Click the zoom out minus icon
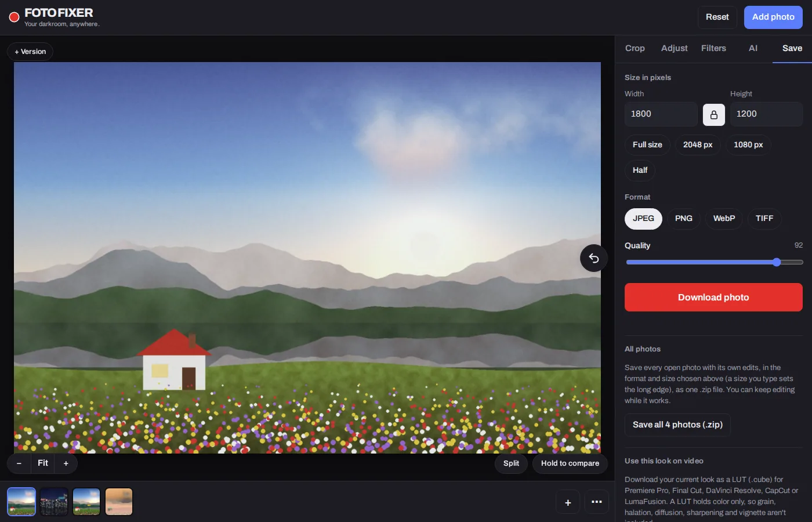 (x=19, y=463)
